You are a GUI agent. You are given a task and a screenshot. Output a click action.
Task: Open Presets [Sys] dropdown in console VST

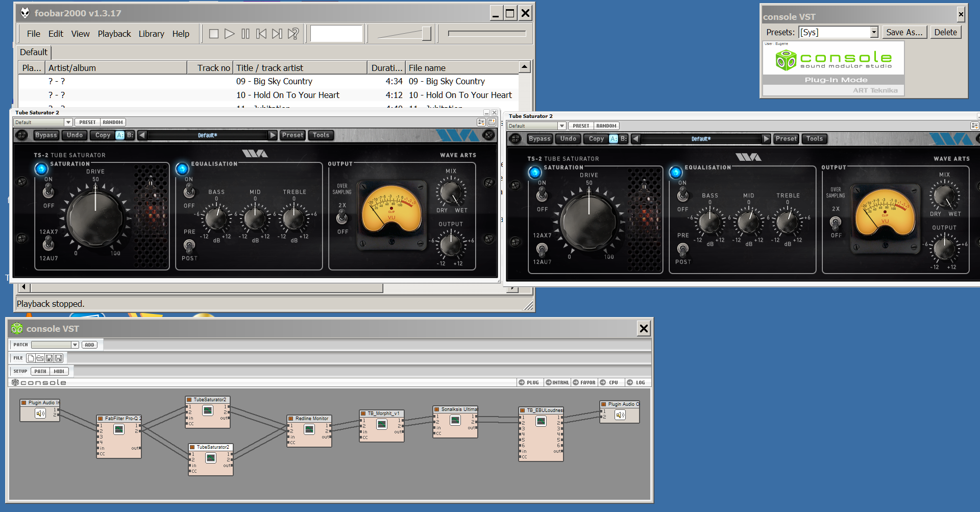click(x=874, y=32)
